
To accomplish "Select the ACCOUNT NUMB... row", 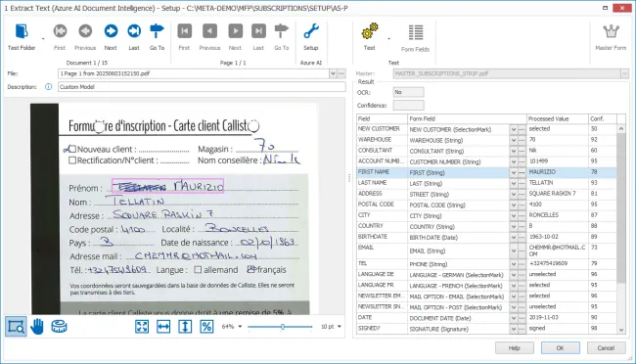I will pyautogui.click(x=486, y=161).
